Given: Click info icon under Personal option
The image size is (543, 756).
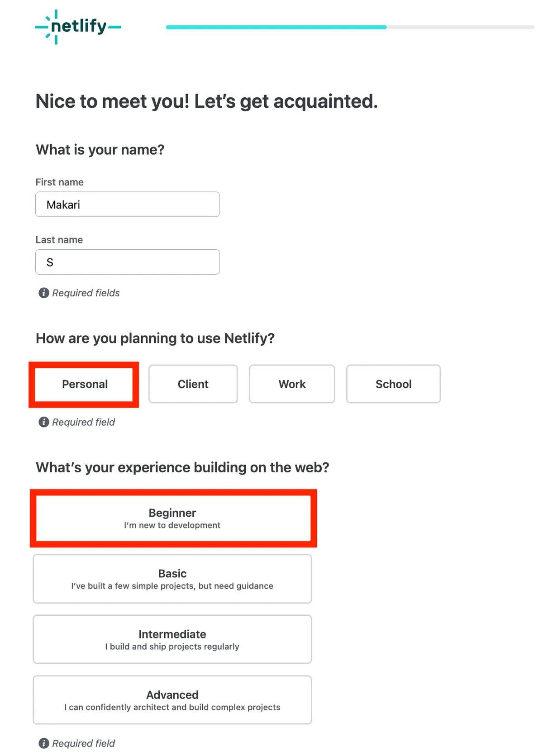Looking at the screenshot, I should click(x=44, y=422).
